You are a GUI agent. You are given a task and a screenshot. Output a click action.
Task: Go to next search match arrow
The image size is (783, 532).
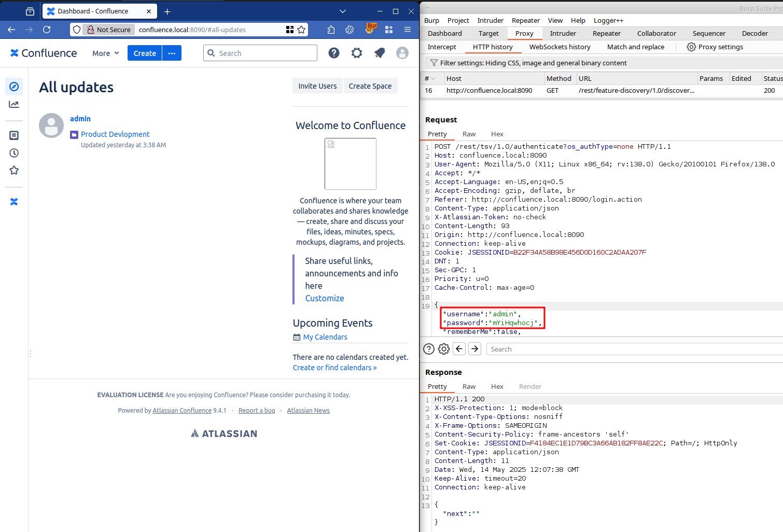475,349
